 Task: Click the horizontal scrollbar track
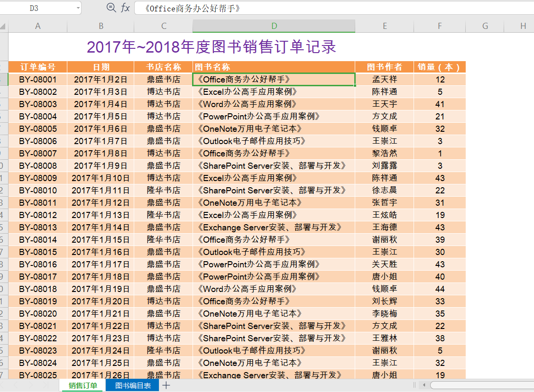coord(482,385)
